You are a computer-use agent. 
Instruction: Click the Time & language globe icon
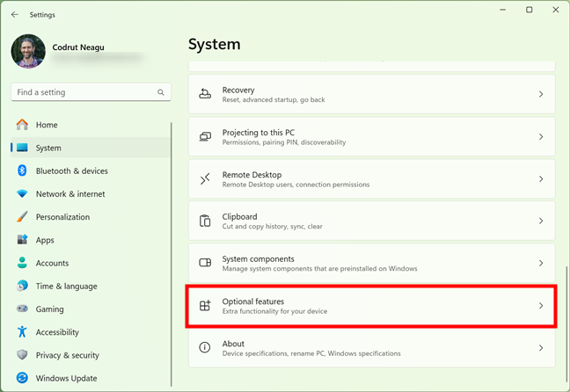click(22, 286)
